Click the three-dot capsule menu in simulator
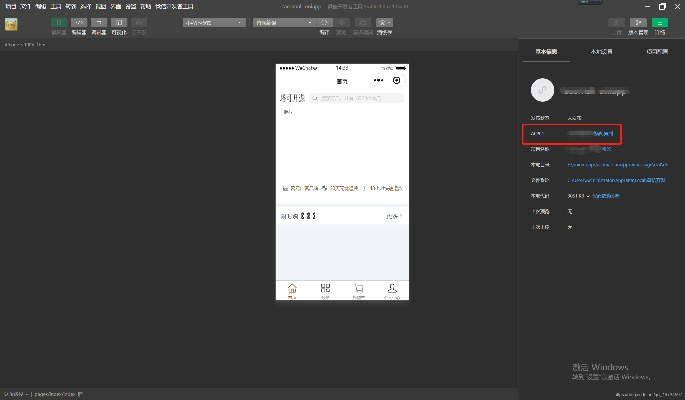The width and height of the screenshot is (685, 400). coord(379,80)
